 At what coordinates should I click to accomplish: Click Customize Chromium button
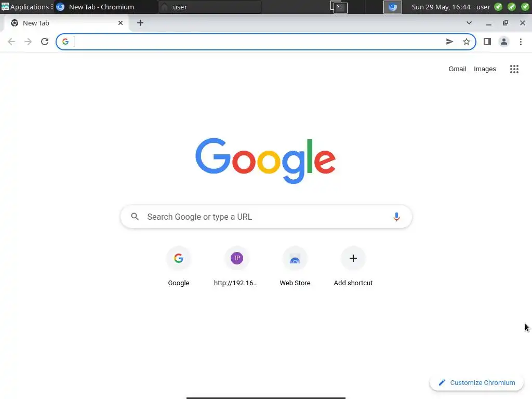[x=477, y=382]
